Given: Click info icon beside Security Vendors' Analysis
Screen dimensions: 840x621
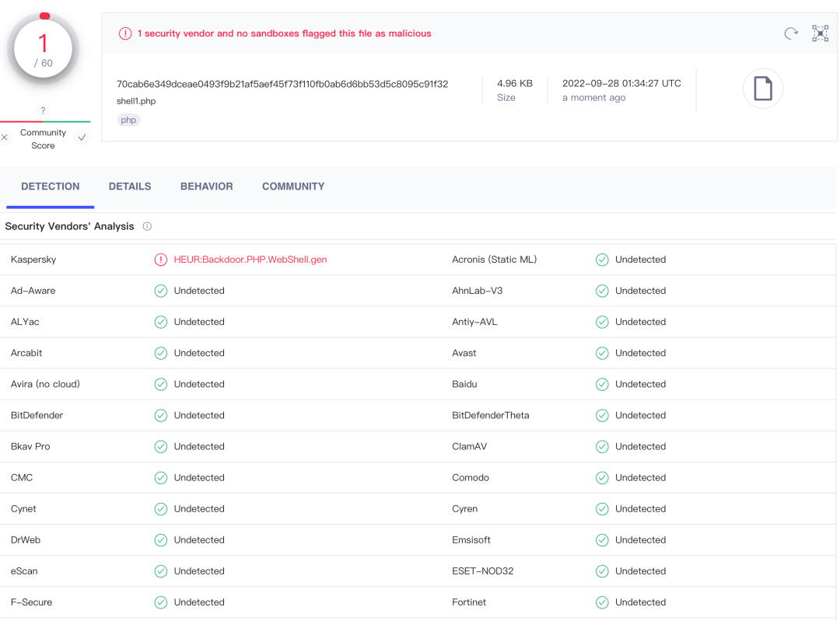Looking at the screenshot, I should [147, 226].
